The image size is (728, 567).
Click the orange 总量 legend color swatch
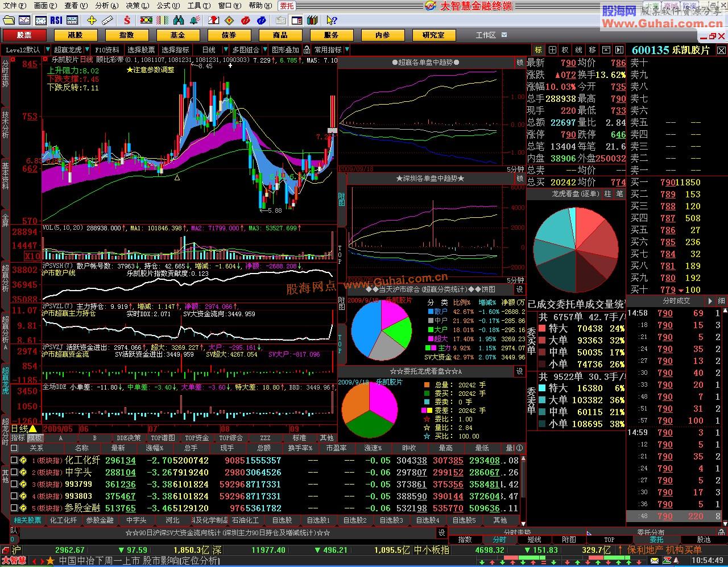point(427,385)
